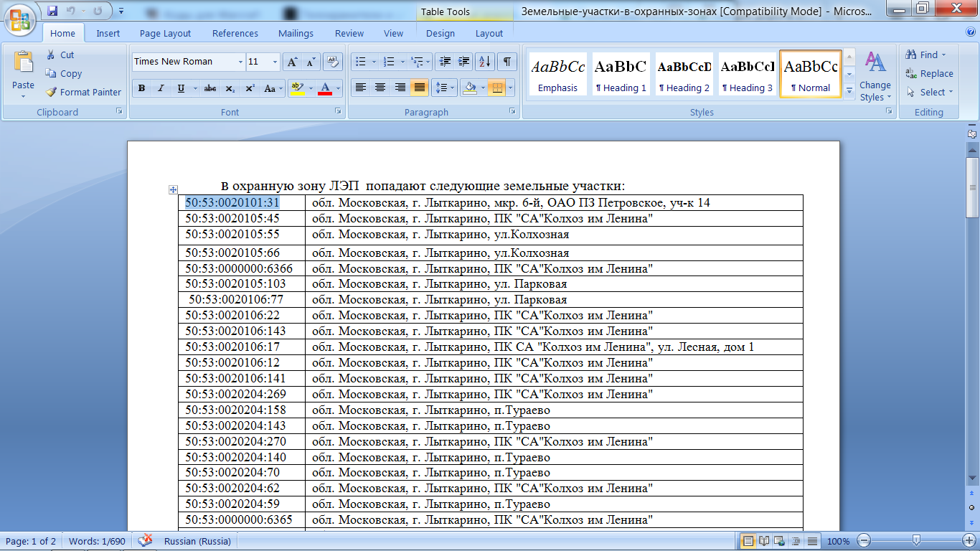
Task: Toggle bold formatting
Action: 141,88
